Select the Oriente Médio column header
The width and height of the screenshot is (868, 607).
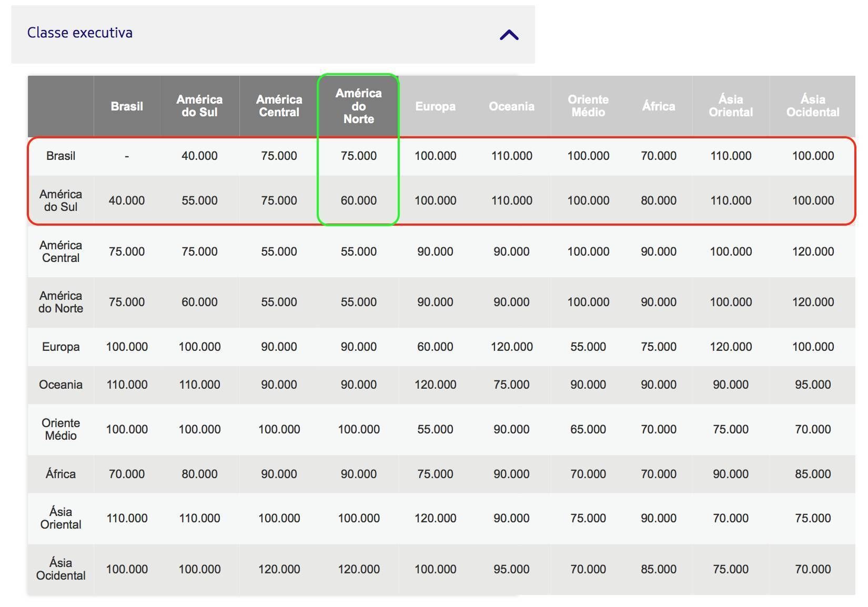[x=588, y=106]
